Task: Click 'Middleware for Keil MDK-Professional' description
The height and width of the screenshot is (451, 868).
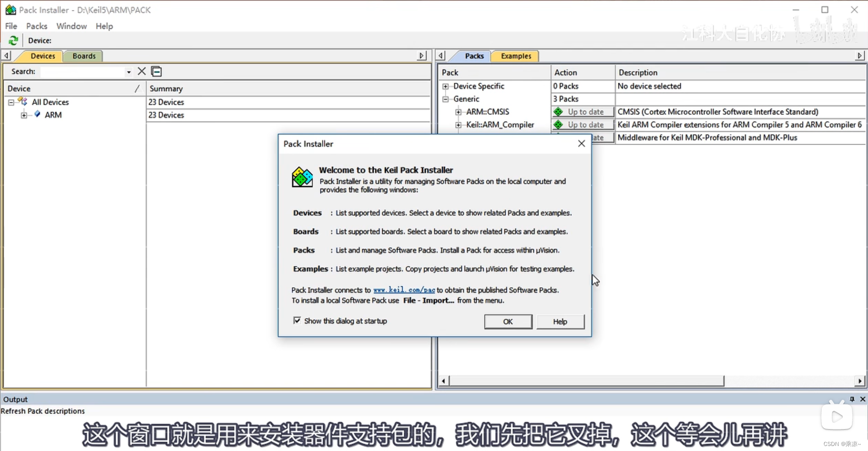Action: [x=707, y=137]
